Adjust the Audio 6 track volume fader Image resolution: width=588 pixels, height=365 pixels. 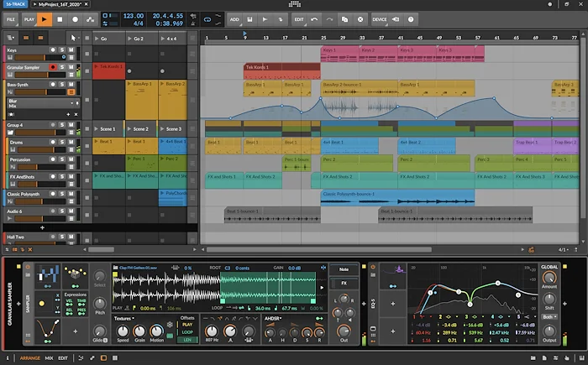coord(41,219)
